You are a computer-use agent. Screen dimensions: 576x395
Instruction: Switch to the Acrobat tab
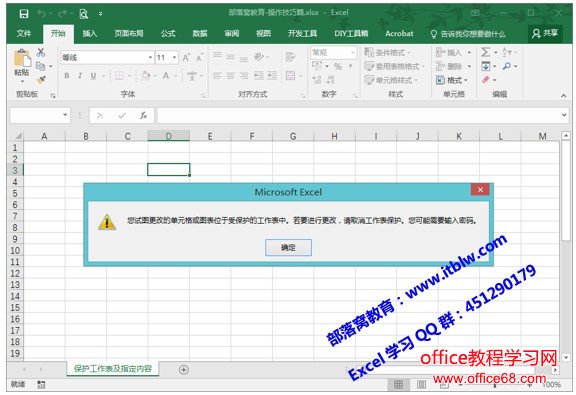[x=399, y=33]
